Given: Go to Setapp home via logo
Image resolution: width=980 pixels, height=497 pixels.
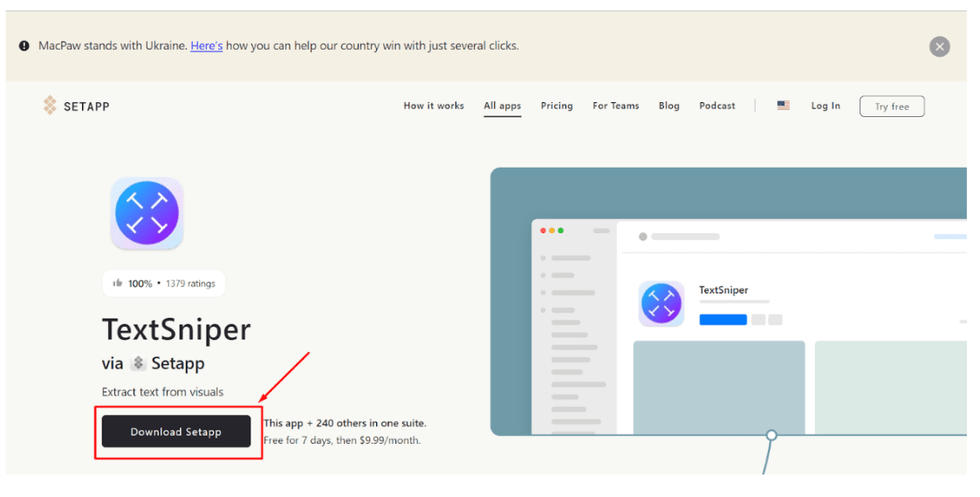Looking at the screenshot, I should (76, 106).
